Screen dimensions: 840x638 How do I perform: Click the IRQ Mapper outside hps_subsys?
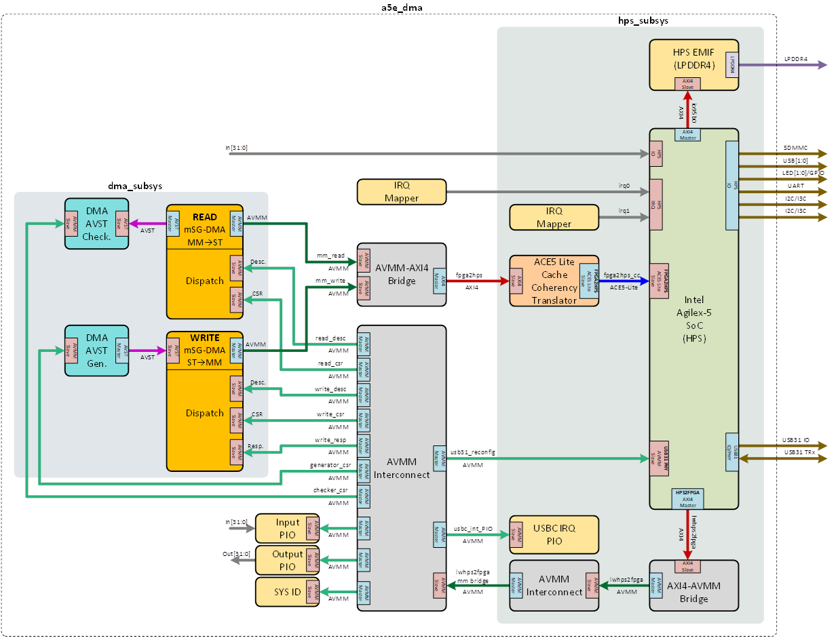coord(401,192)
